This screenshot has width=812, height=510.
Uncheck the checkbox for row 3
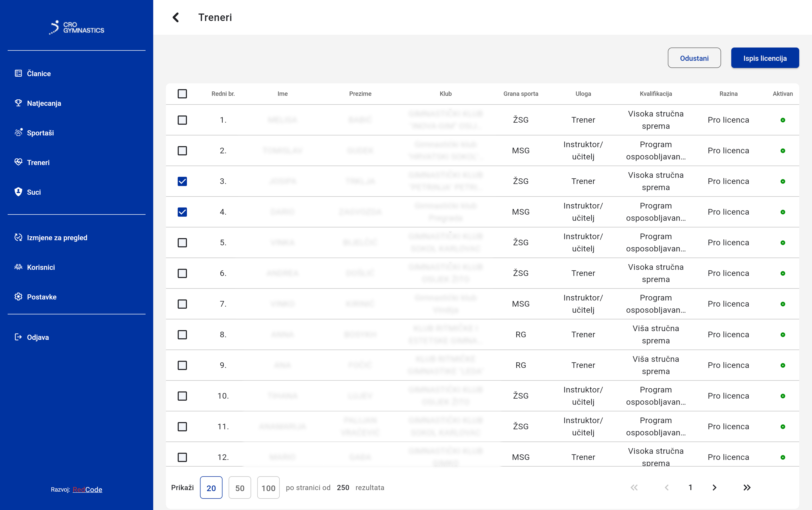click(x=182, y=181)
